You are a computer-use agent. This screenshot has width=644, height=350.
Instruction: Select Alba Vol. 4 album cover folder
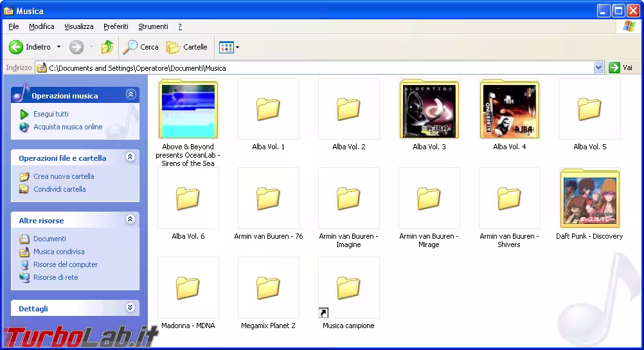(x=509, y=109)
